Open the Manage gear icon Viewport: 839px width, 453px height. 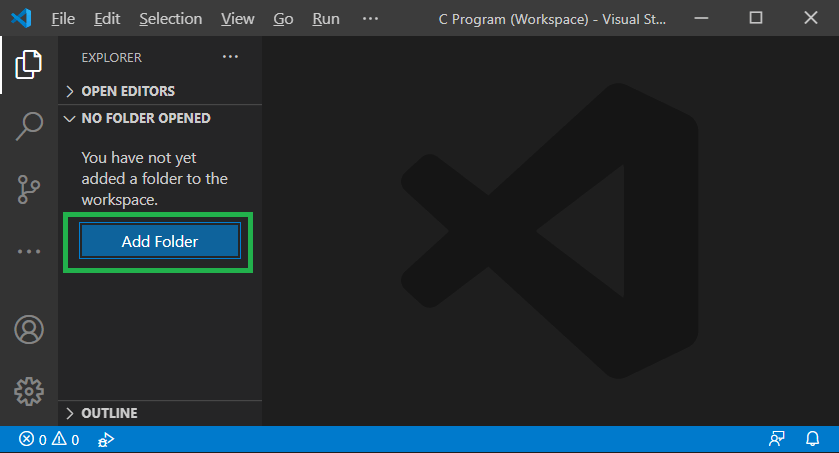29,391
